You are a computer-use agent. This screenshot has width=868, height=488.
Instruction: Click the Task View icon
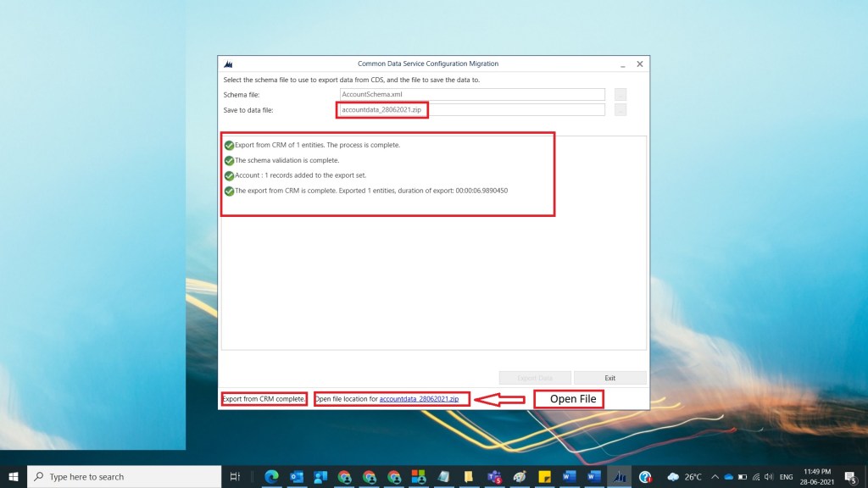[236, 477]
